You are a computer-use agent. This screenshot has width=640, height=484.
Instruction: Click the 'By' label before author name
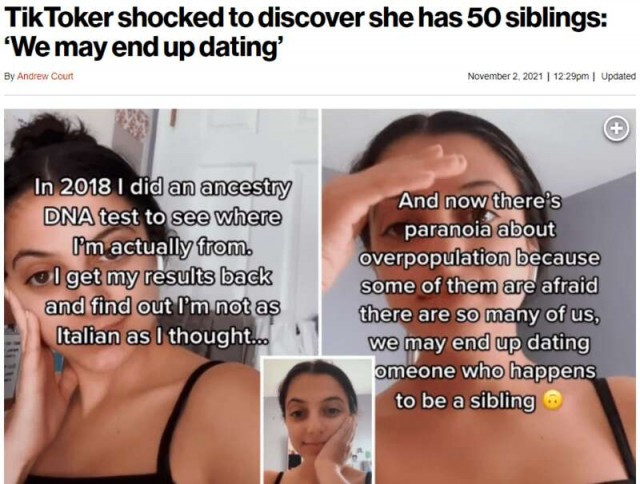click(x=9, y=76)
